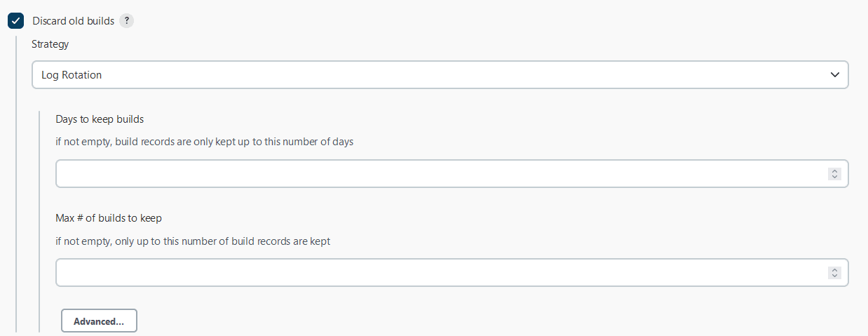The width and height of the screenshot is (868, 336).
Task: Click the Days to keep builds label
Action: [100, 119]
